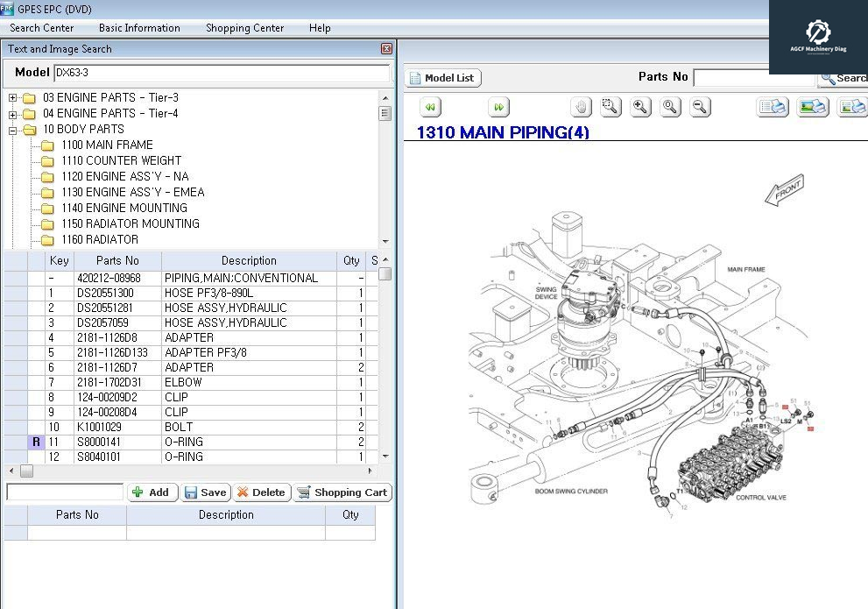
Task: Click the Model List button
Action: point(441,77)
